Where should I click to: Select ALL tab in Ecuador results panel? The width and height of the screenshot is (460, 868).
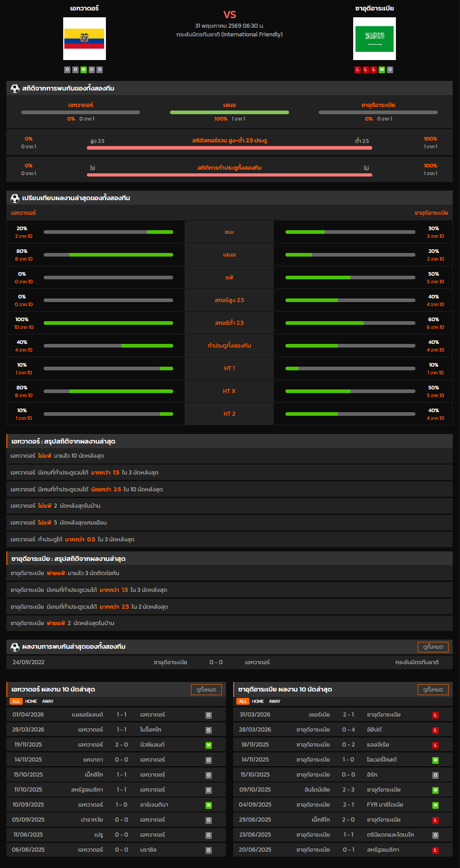pos(16,701)
